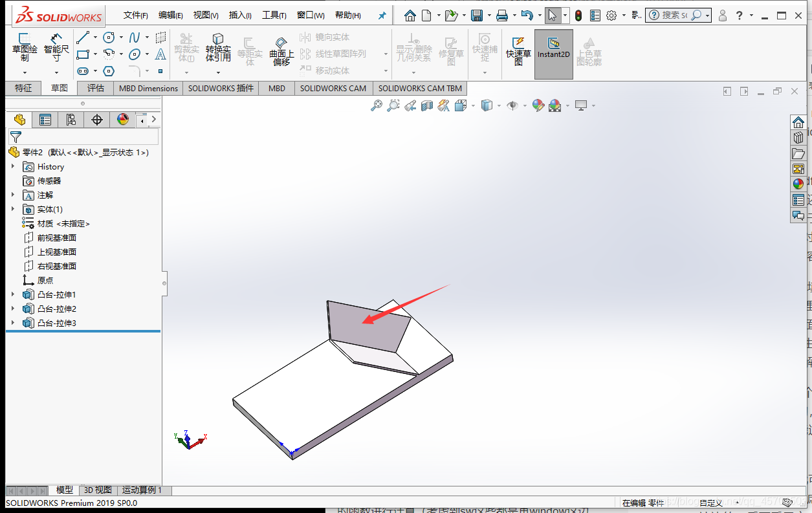Select the Polygon sketch tool
The width and height of the screenshot is (812, 513).
click(x=109, y=71)
